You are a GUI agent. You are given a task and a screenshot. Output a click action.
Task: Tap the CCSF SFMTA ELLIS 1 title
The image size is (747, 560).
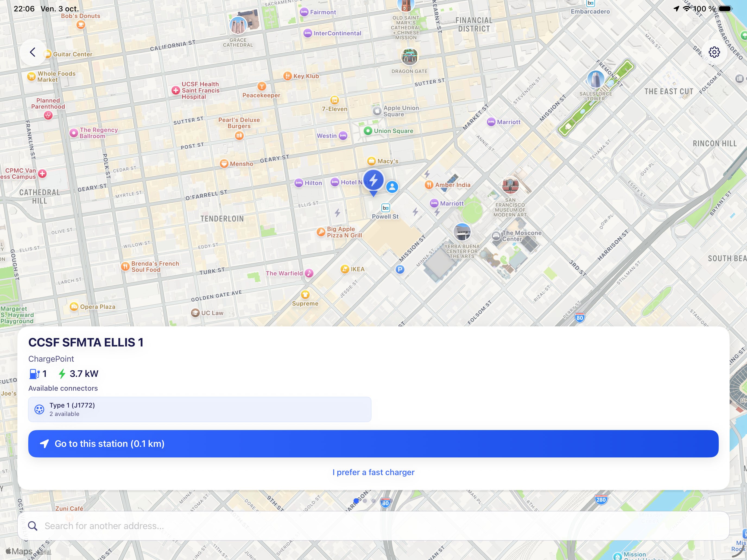click(86, 342)
